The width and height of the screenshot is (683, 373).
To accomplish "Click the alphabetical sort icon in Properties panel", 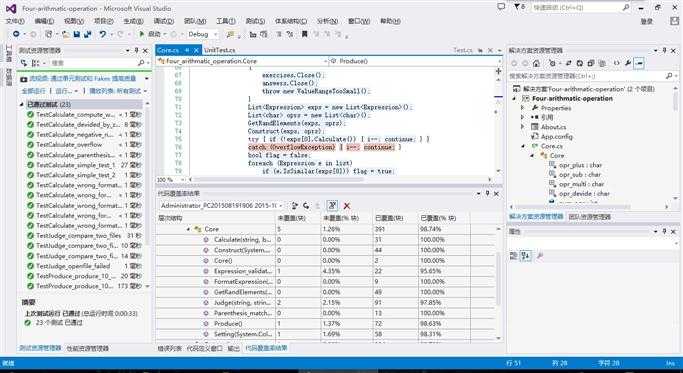I will [x=526, y=256].
